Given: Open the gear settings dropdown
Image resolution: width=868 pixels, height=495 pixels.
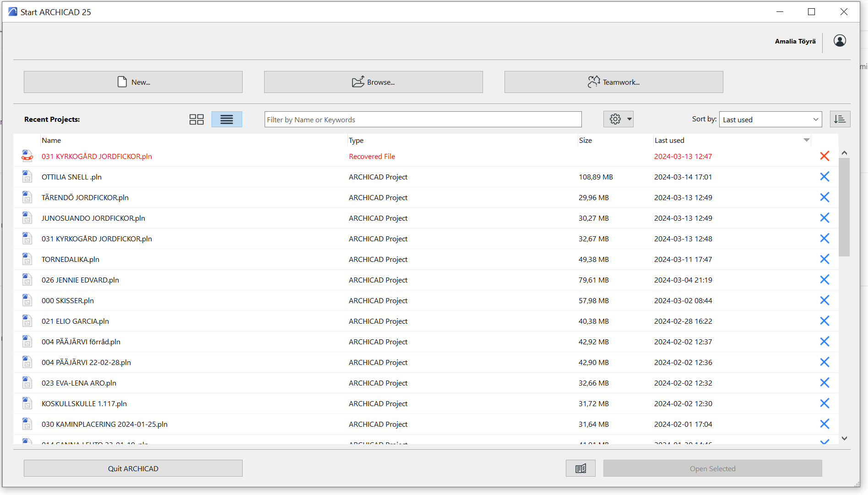Looking at the screenshot, I should click(618, 120).
